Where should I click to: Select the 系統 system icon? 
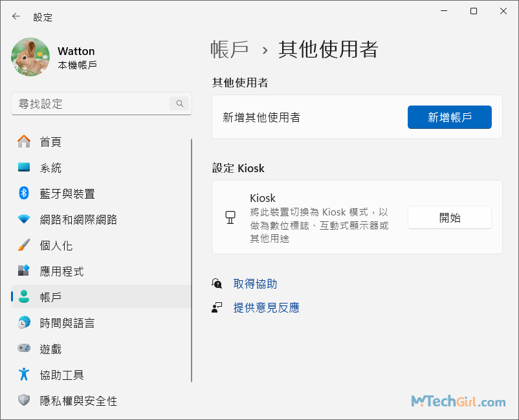24,168
